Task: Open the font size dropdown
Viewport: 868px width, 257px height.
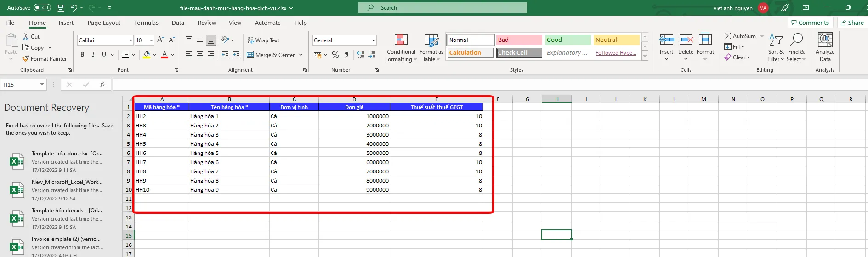Action: click(x=151, y=40)
